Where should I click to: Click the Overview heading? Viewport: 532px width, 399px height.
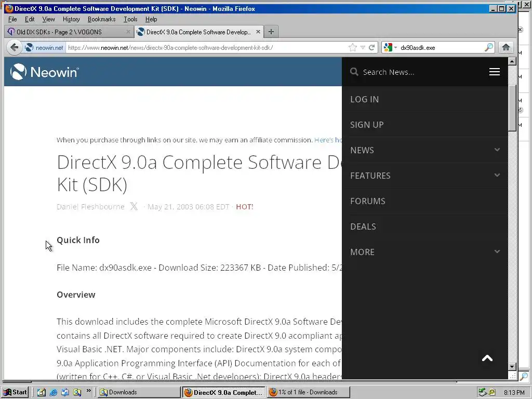tap(76, 295)
